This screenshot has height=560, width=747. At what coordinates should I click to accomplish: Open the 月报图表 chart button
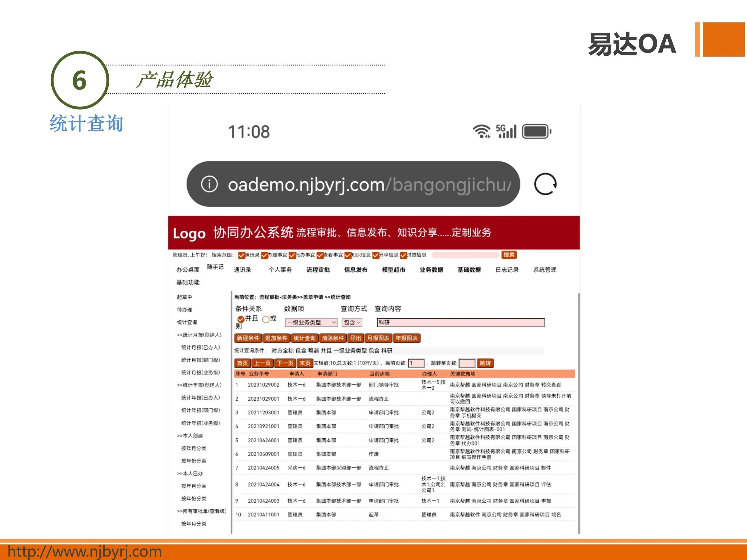click(x=378, y=338)
